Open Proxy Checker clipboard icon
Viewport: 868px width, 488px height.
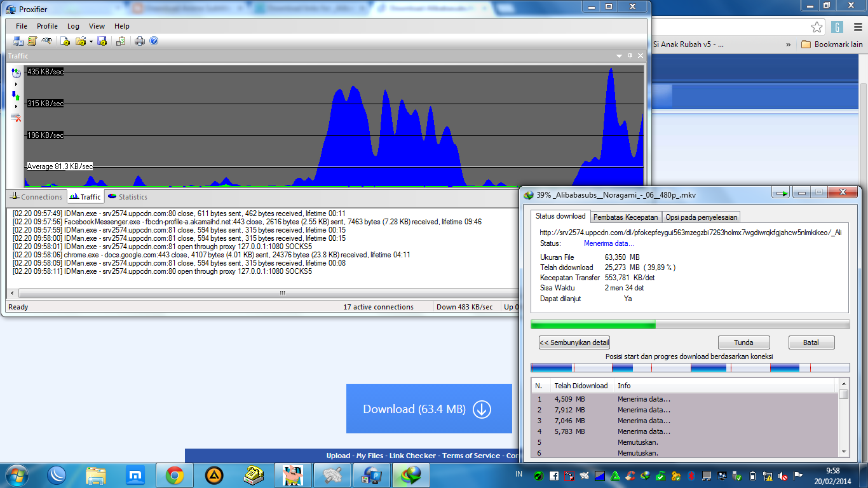tap(120, 41)
